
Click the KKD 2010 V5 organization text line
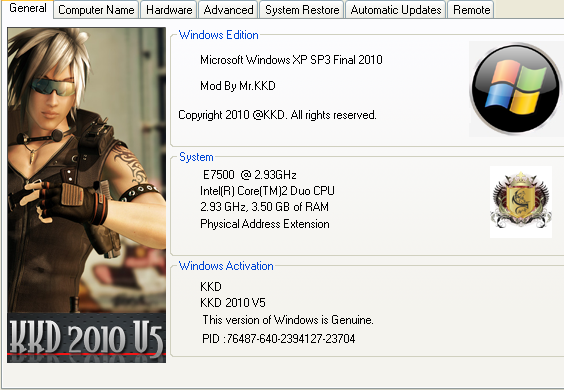(233, 303)
